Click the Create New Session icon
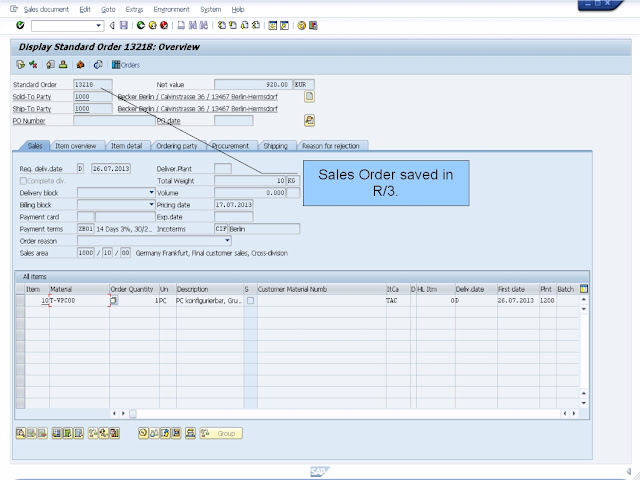640x480 pixels. pyautogui.click(x=273, y=25)
